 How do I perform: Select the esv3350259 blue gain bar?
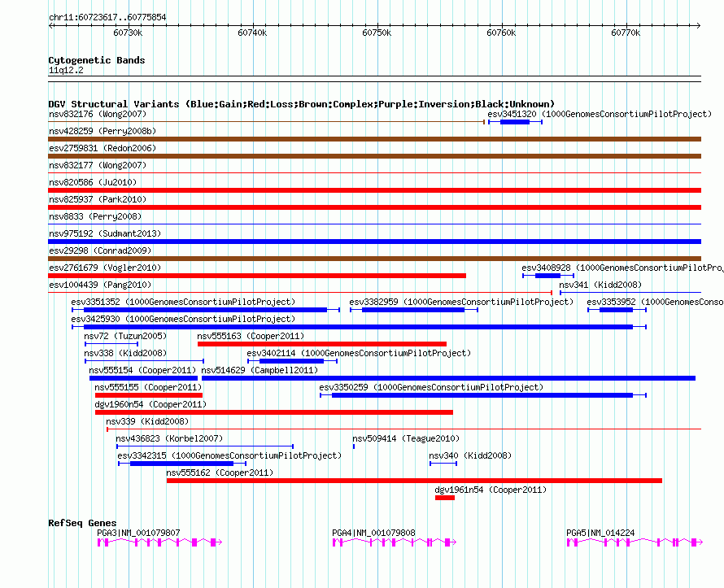click(x=483, y=395)
